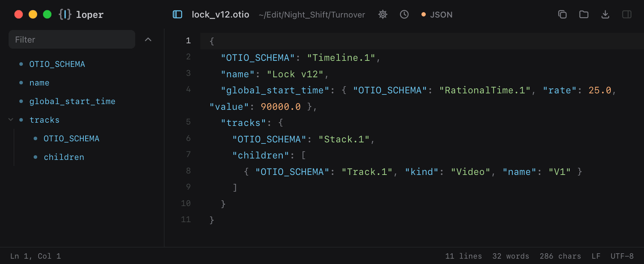Focus the Filter input field
Viewport: 644px width, 264px height.
(x=72, y=39)
